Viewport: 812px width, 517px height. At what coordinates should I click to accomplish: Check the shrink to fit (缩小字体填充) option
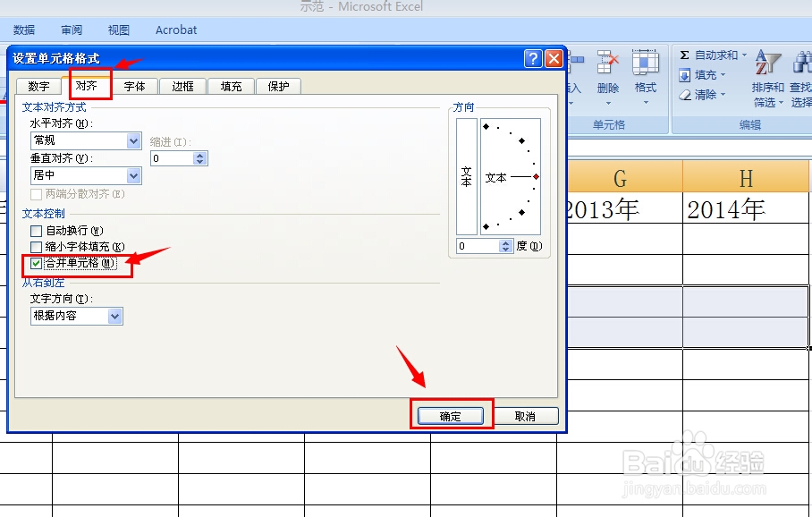(36, 247)
